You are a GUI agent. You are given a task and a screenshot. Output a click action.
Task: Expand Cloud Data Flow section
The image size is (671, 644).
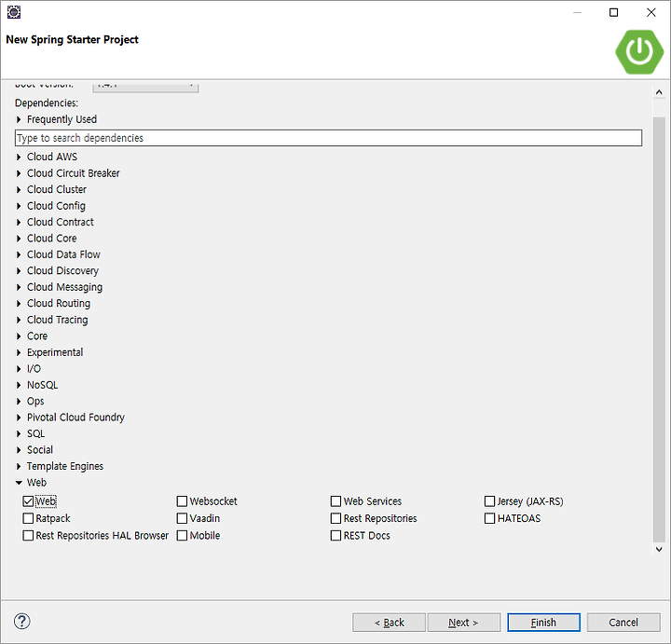(19, 254)
